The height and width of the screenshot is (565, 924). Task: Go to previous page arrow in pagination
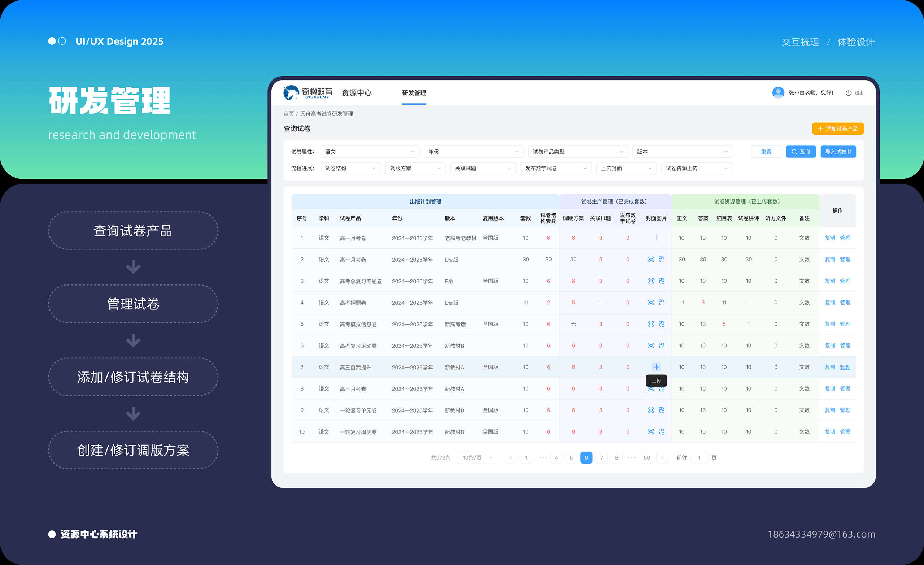pos(511,458)
